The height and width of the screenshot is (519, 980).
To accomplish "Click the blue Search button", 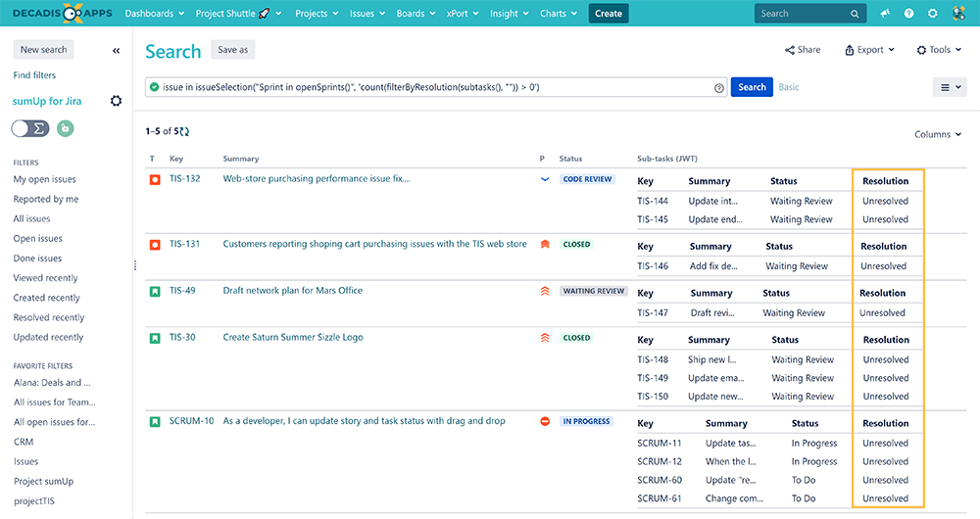I will pyautogui.click(x=752, y=87).
